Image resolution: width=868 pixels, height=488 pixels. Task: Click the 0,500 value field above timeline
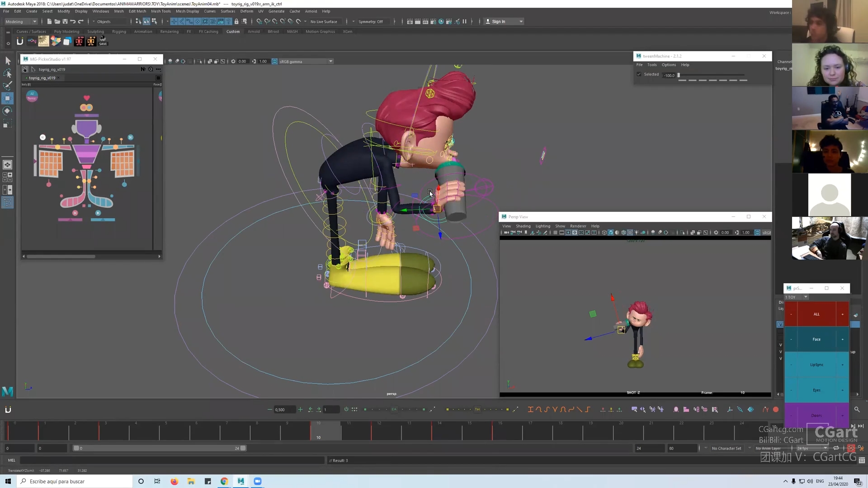click(x=284, y=409)
